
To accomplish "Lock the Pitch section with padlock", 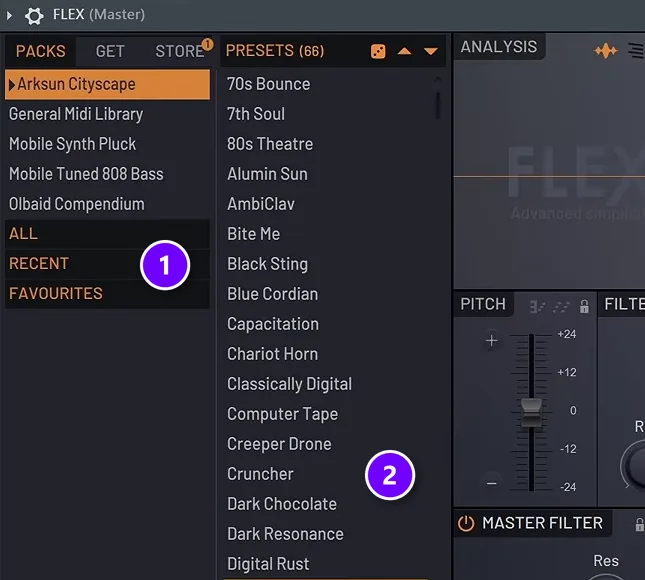I will point(584,306).
